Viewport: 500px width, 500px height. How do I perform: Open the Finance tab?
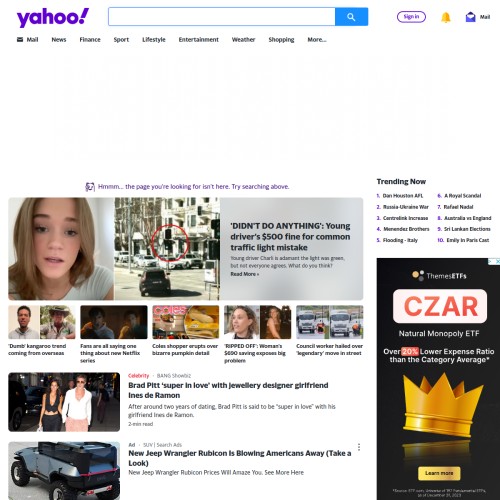coord(90,40)
